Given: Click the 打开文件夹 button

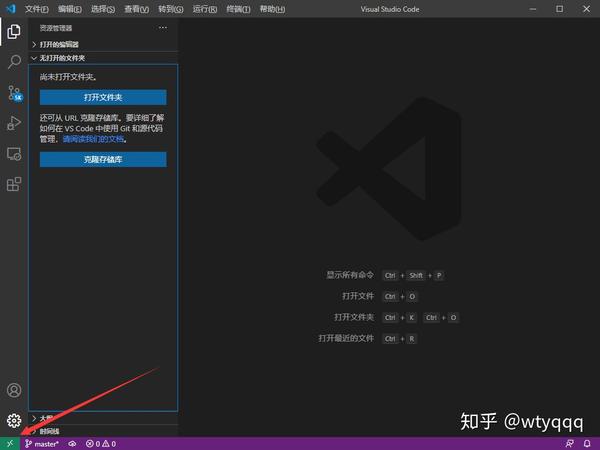Looking at the screenshot, I should click(x=103, y=97).
